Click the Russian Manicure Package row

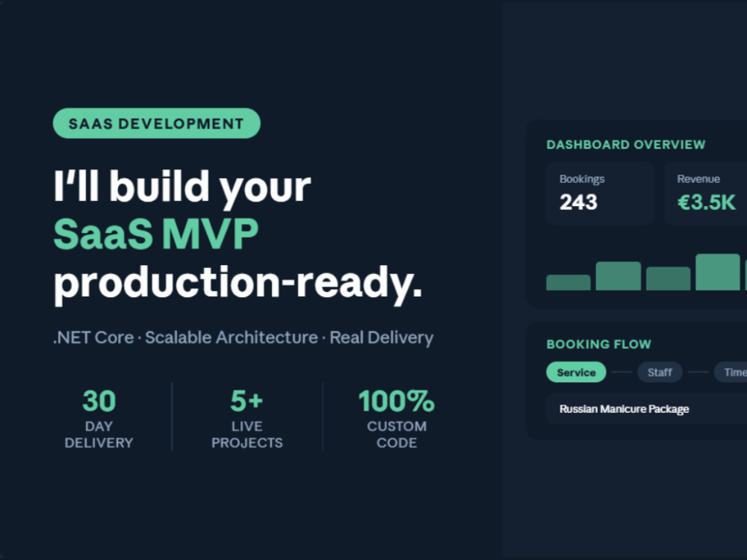tap(646, 409)
